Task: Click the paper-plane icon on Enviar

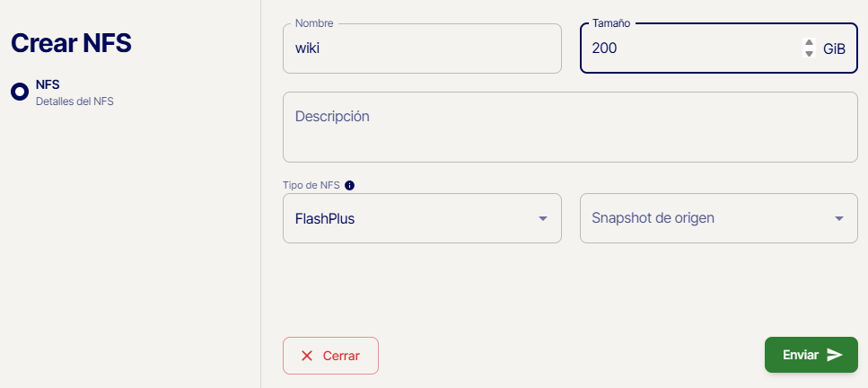Action: click(x=835, y=355)
